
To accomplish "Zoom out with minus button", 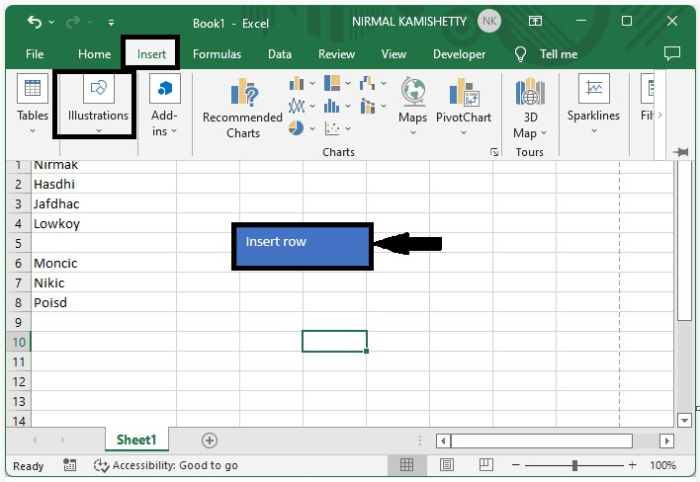I will (x=516, y=465).
